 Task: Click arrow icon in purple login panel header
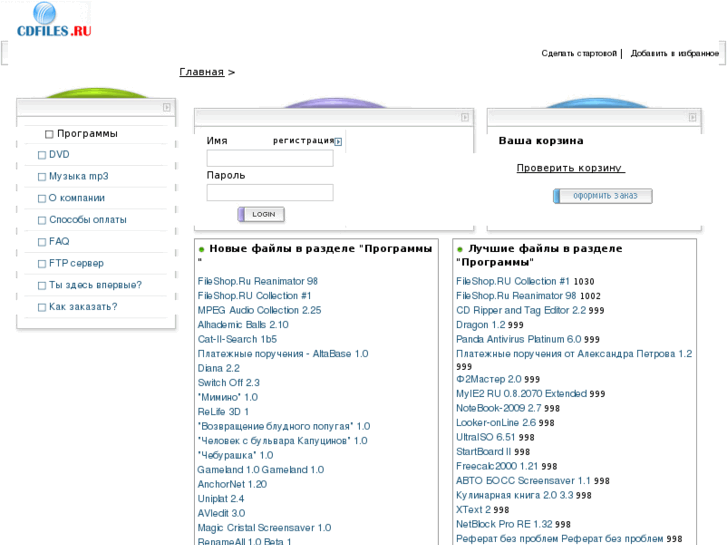coord(465,117)
